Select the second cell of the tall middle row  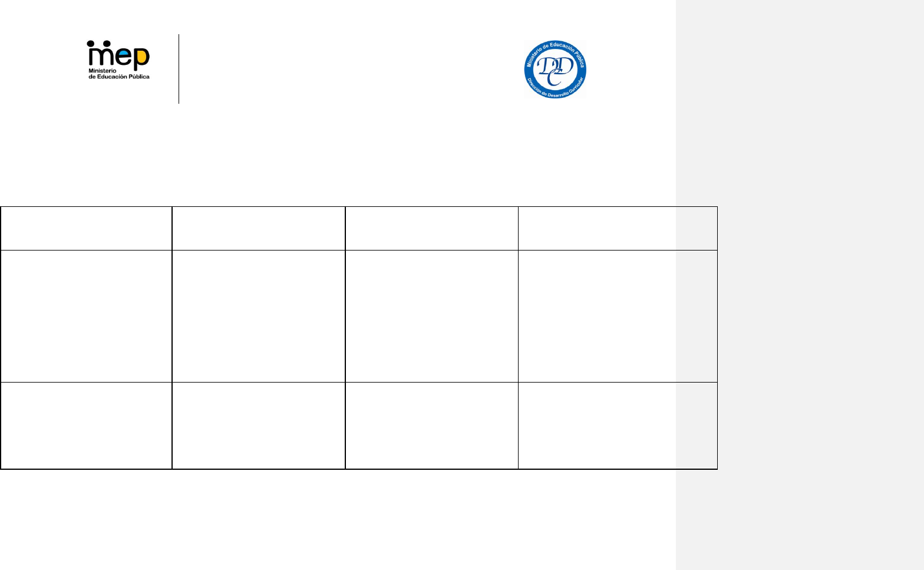[x=258, y=316]
